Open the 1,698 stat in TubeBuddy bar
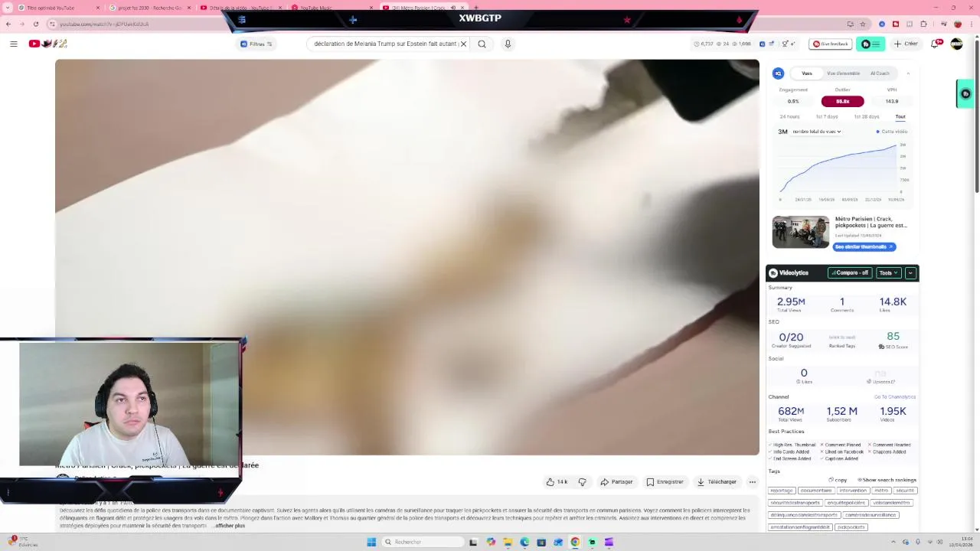980x551 pixels. pos(741,44)
